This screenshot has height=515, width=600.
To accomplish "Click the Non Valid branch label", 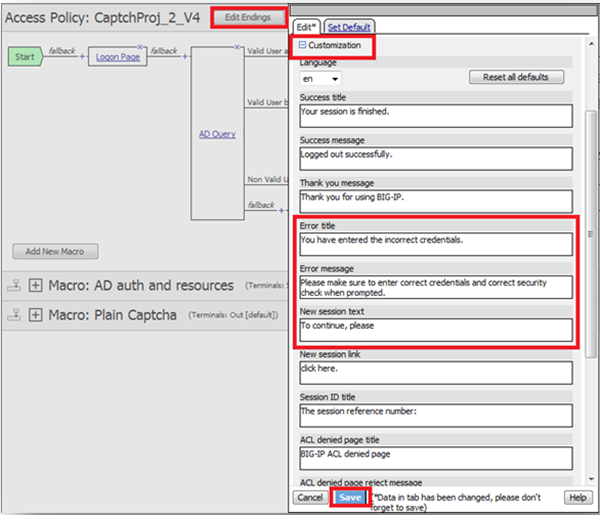I will coord(267,179).
